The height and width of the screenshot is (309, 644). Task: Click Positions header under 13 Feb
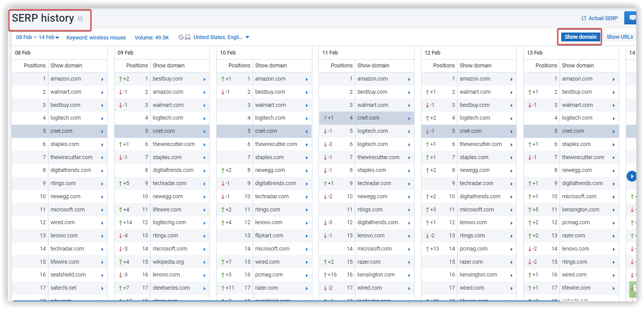[x=546, y=65]
